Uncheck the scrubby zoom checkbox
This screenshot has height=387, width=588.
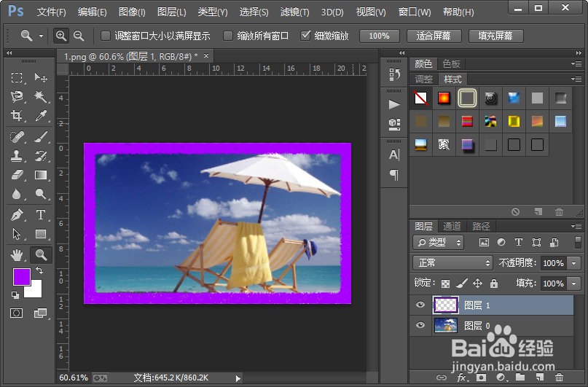(305, 36)
